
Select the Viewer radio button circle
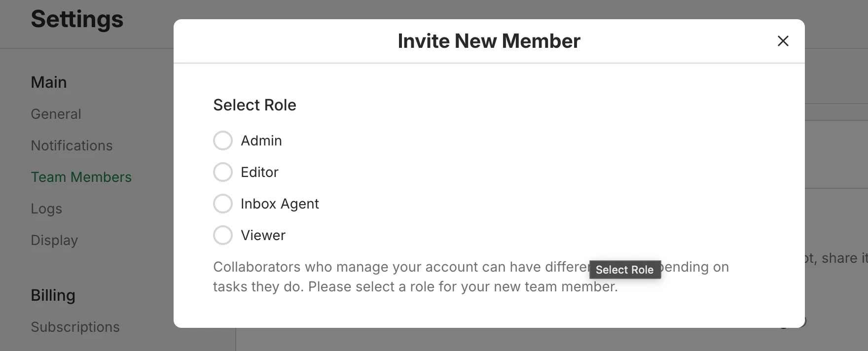223,235
